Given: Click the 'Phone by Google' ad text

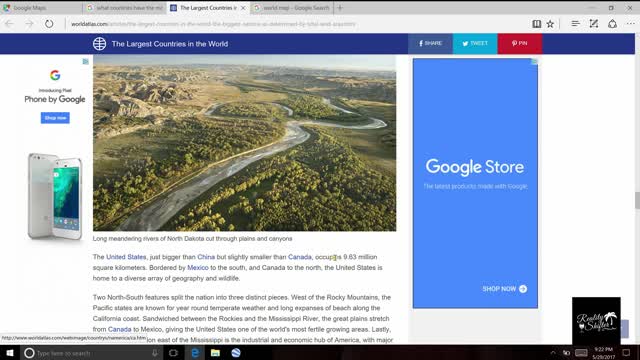Looking at the screenshot, I should (x=55, y=99).
